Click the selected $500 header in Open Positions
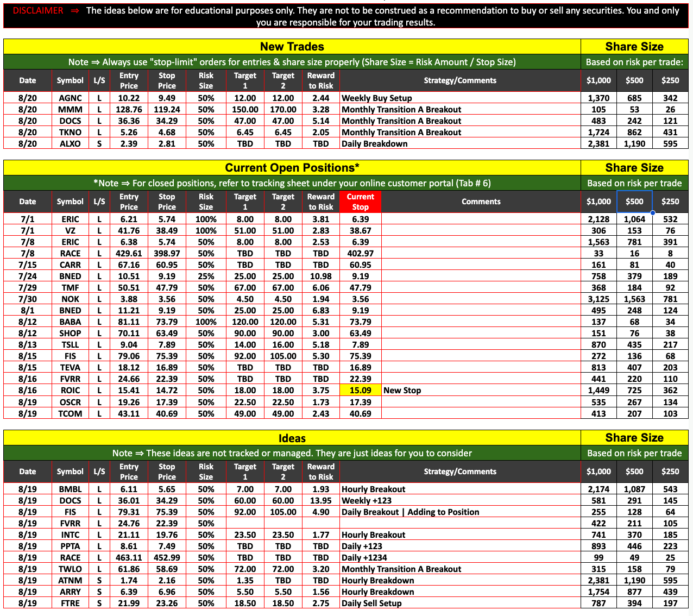Viewport: 693px width, 616px height. 634,202
